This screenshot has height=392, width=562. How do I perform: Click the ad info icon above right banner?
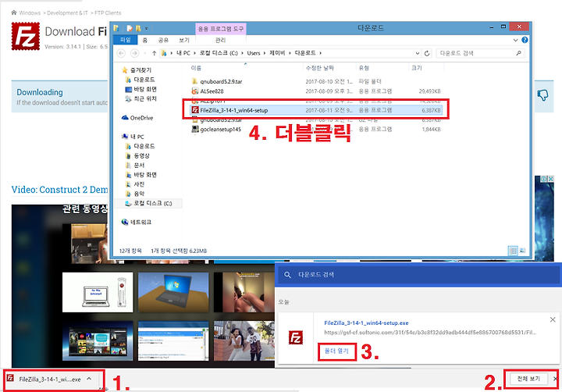[544, 179]
